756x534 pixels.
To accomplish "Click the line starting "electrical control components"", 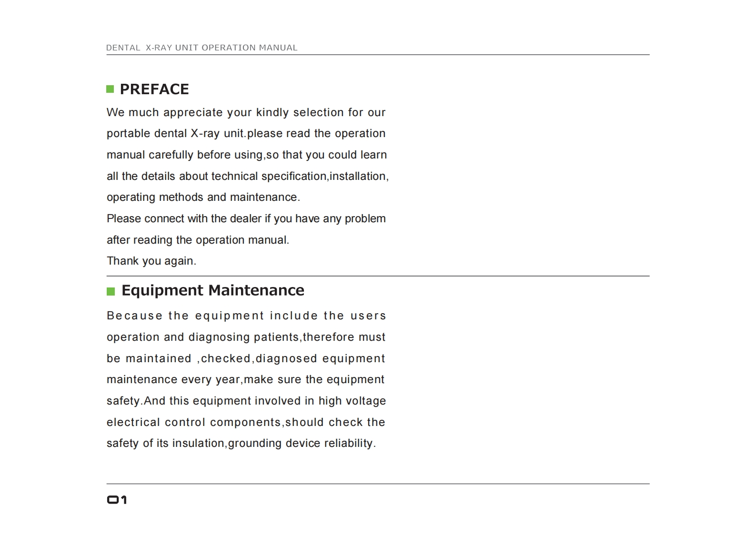I will [x=246, y=422].
